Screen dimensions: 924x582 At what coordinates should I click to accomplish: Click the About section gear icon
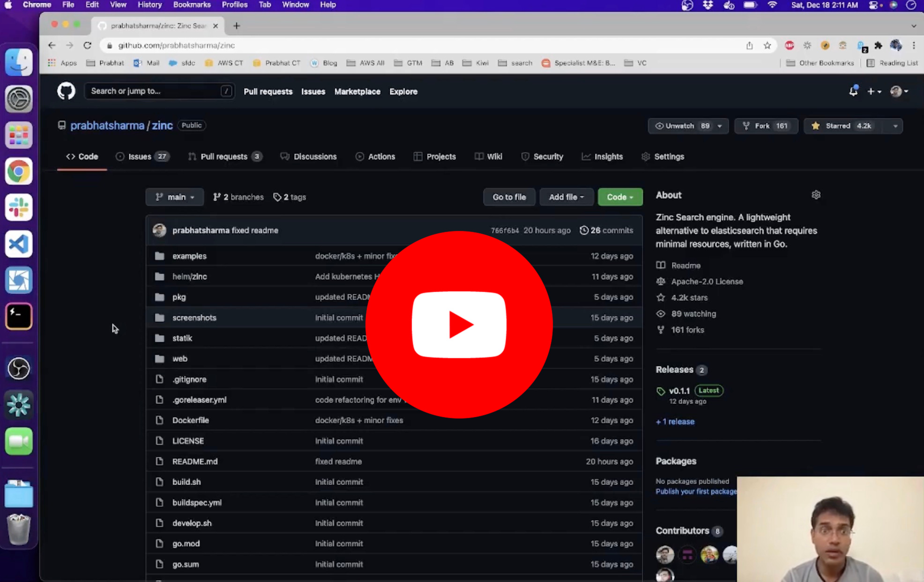pyautogui.click(x=816, y=195)
